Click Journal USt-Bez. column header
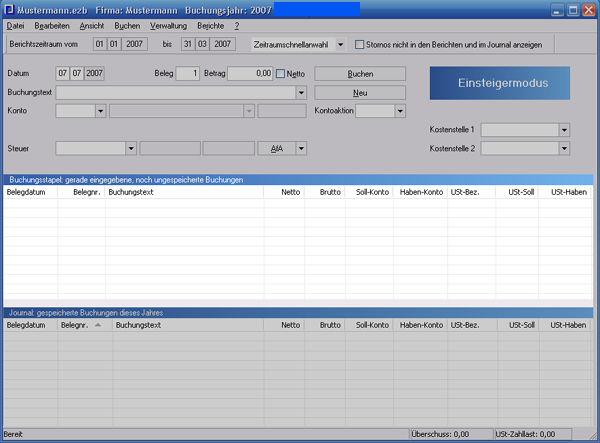Image resolution: width=600 pixels, height=443 pixels. pyautogui.click(x=473, y=325)
